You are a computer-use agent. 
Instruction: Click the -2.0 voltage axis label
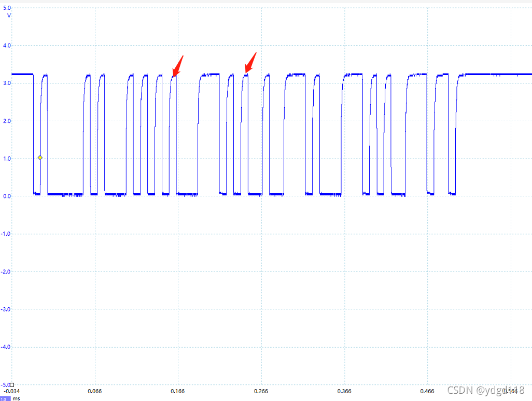tap(6, 272)
